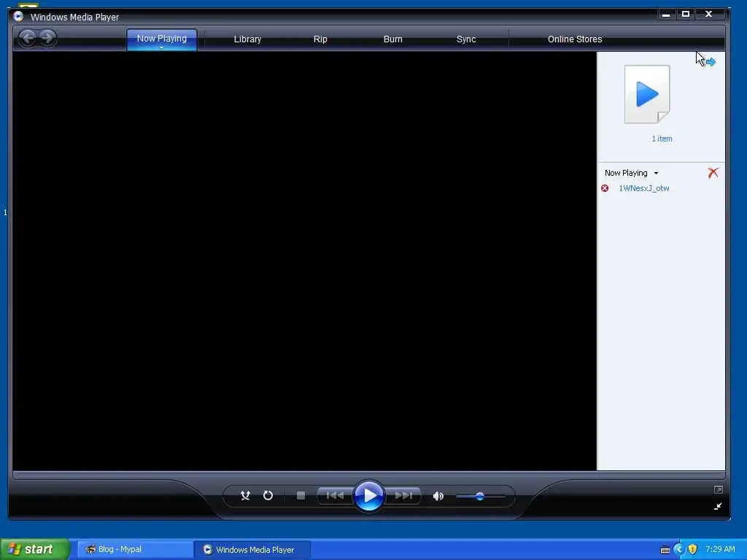This screenshot has width=747, height=560.
Task: Open the Burn tab
Action: [392, 39]
